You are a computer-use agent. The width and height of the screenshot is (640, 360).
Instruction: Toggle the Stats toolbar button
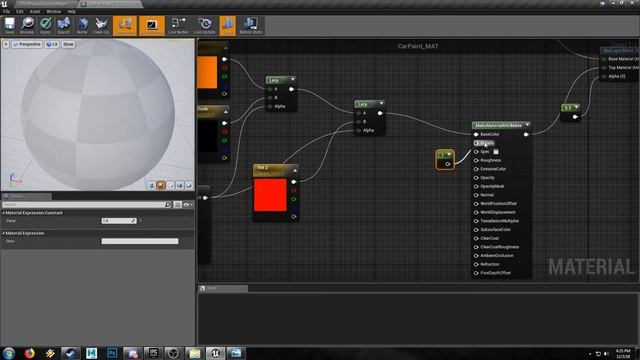[x=228, y=25]
